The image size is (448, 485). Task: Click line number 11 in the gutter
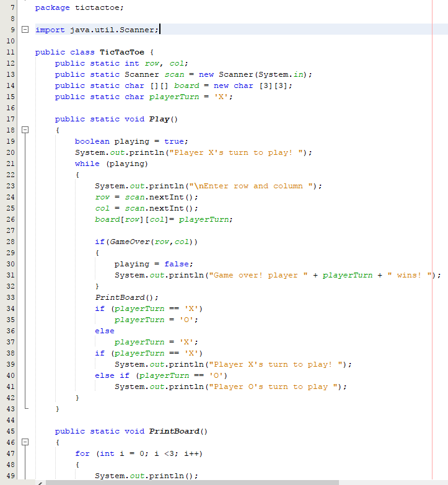coord(11,52)
